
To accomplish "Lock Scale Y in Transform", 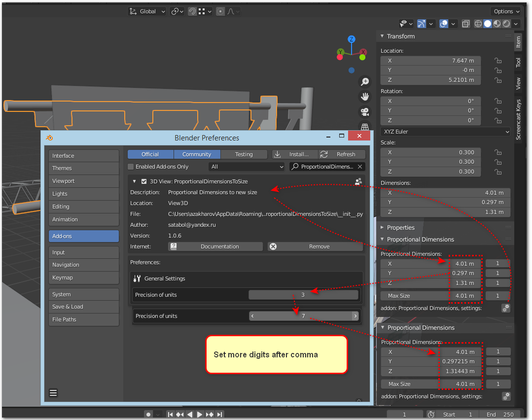I will click(497, 162).
